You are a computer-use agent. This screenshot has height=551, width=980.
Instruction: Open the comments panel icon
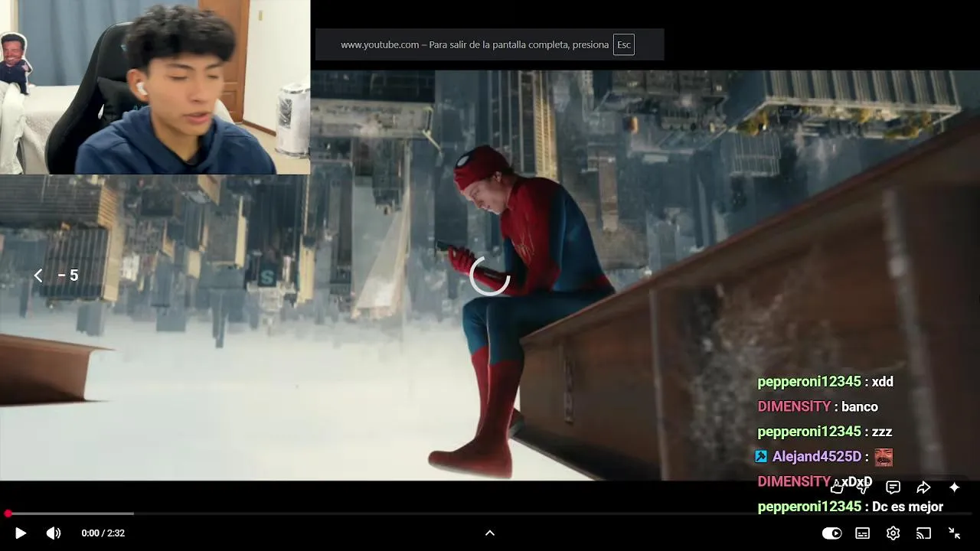point(893,487)
